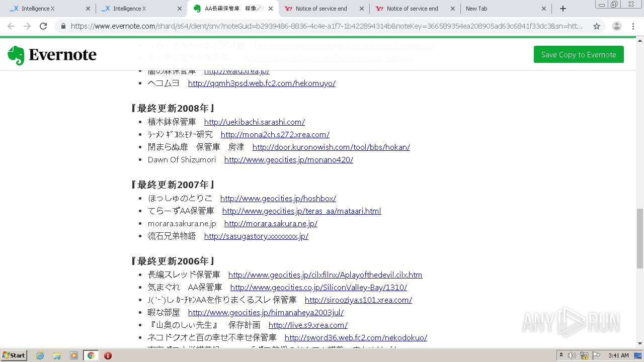Switch to the second Intelligence X tab
The image size is (644, 362).
[x=141, y=9]
